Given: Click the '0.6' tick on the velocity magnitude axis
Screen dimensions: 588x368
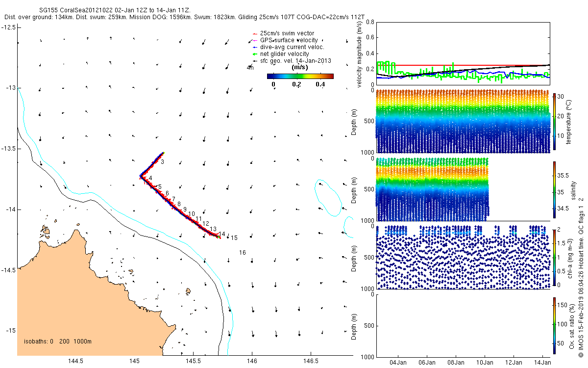Looking at the screenshot, I should [x=370, y=38].
